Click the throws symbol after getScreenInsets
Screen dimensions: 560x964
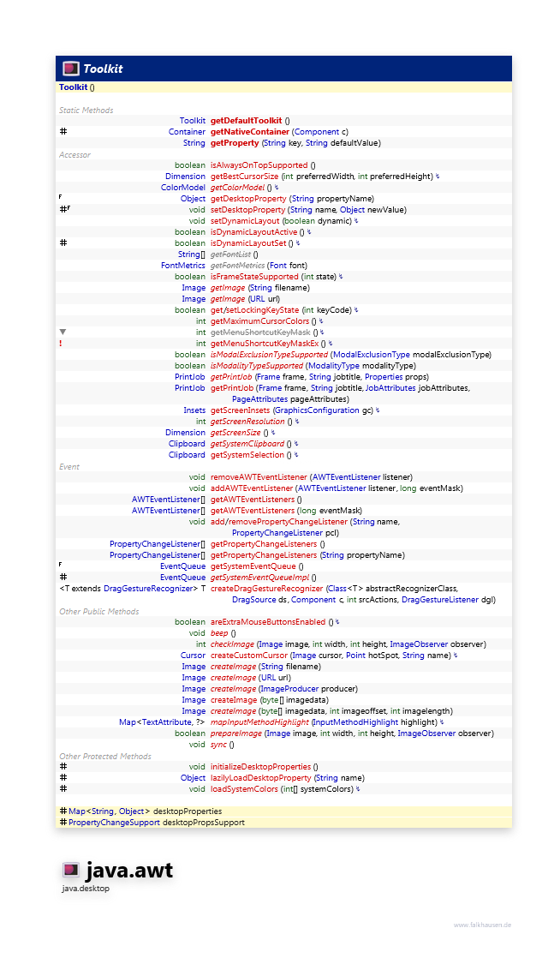point(378,410)
